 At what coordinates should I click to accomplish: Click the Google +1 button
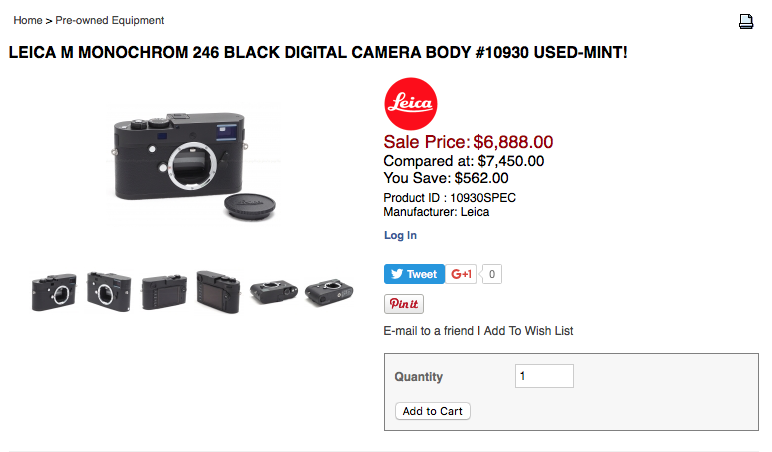[461, 274]
